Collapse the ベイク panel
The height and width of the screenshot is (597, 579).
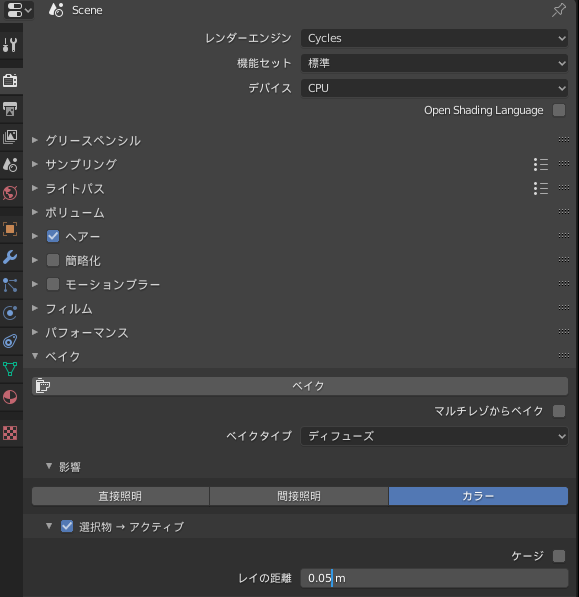coord(35,356)
